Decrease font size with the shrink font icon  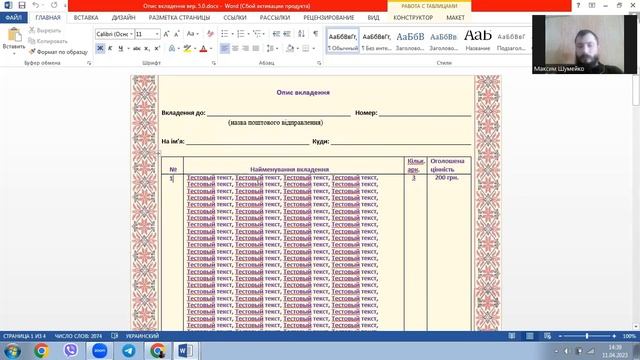point(176,34)
